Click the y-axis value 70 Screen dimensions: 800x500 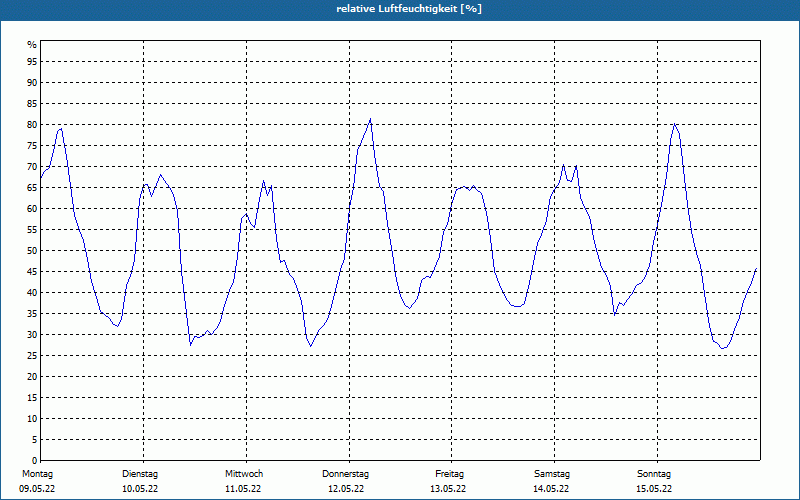32,167
